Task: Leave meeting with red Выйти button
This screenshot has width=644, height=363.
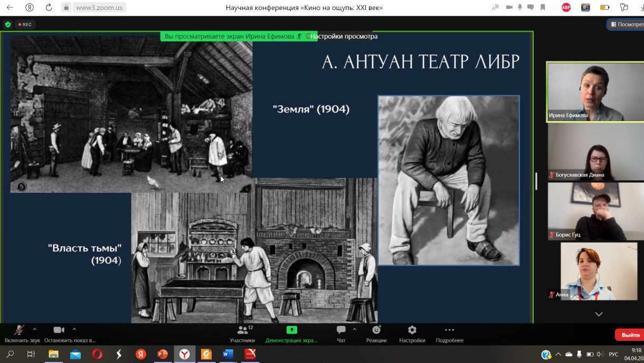Action: tap(630, 335)
